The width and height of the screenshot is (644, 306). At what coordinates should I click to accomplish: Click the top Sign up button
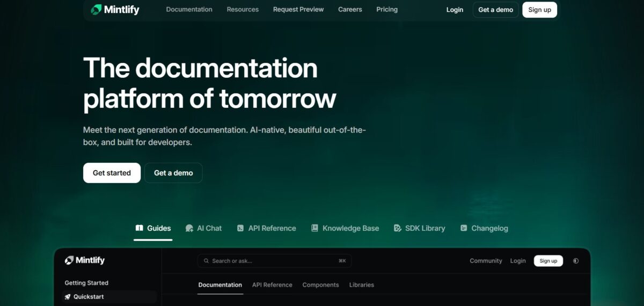(539, 10)
